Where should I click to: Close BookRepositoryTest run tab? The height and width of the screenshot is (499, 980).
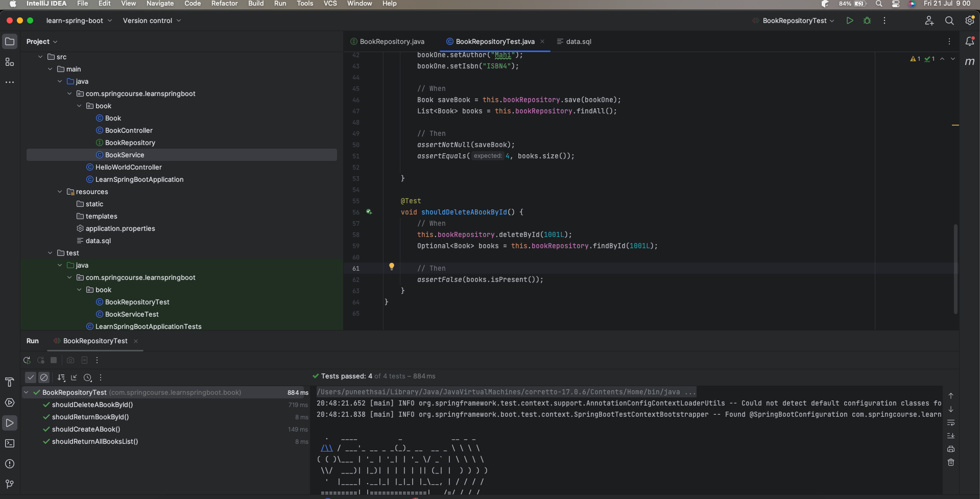pos(136,341)
